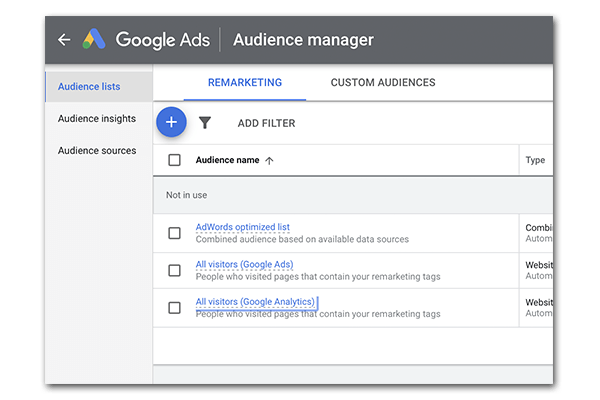
Task: Click the blue plus add audience button
Action: point(171,122)
